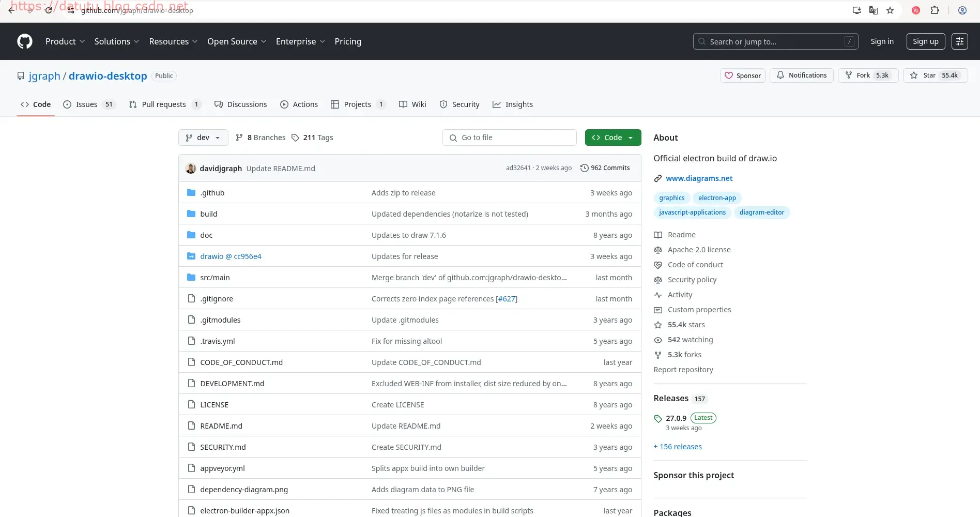This screenshot has height=517, width=980.
Task: Expand the Resources menu
Action: (x=173, y=41)
